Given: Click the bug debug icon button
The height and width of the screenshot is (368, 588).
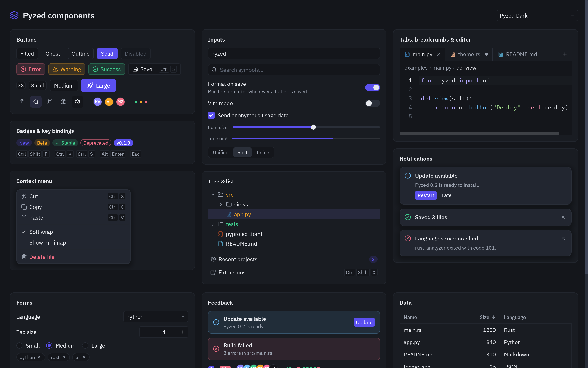Looking at the screenshot, I should pyautogui.click(x=64, y=102).
